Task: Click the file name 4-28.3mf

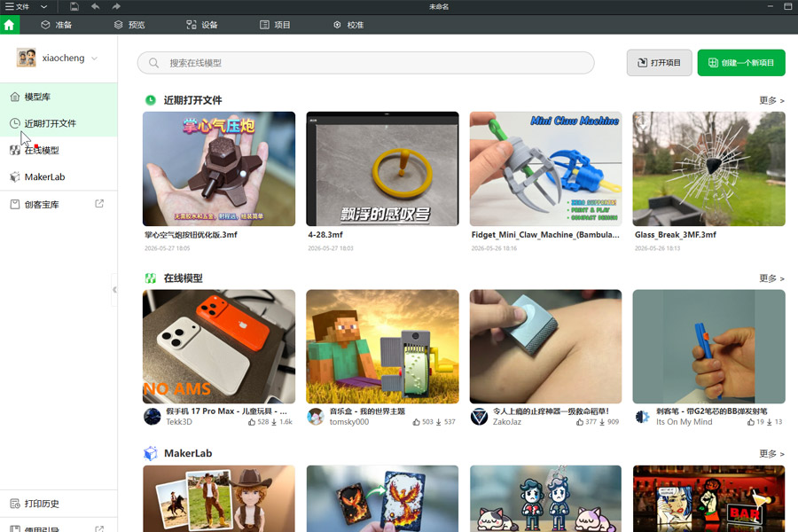Action: [x=325, y=235]
